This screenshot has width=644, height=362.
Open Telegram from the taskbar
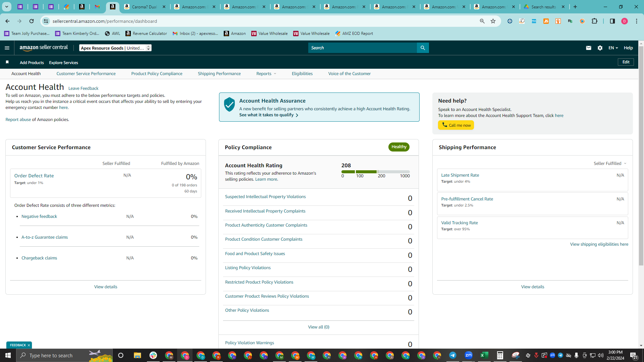coord(452,355)
